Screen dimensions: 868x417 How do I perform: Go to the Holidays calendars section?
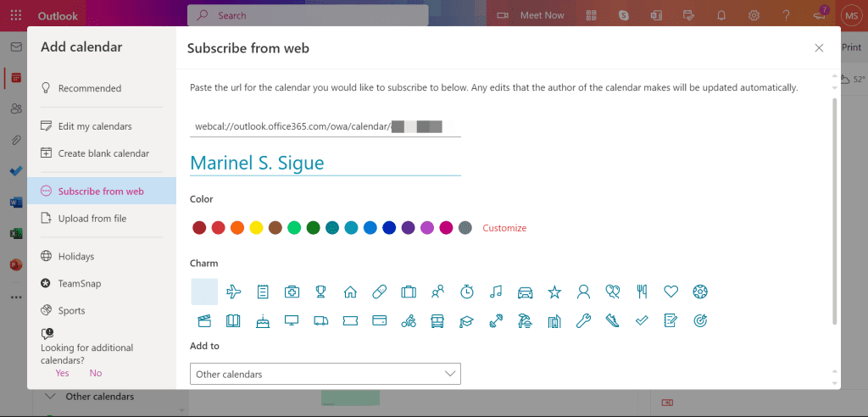pos(76,256)
